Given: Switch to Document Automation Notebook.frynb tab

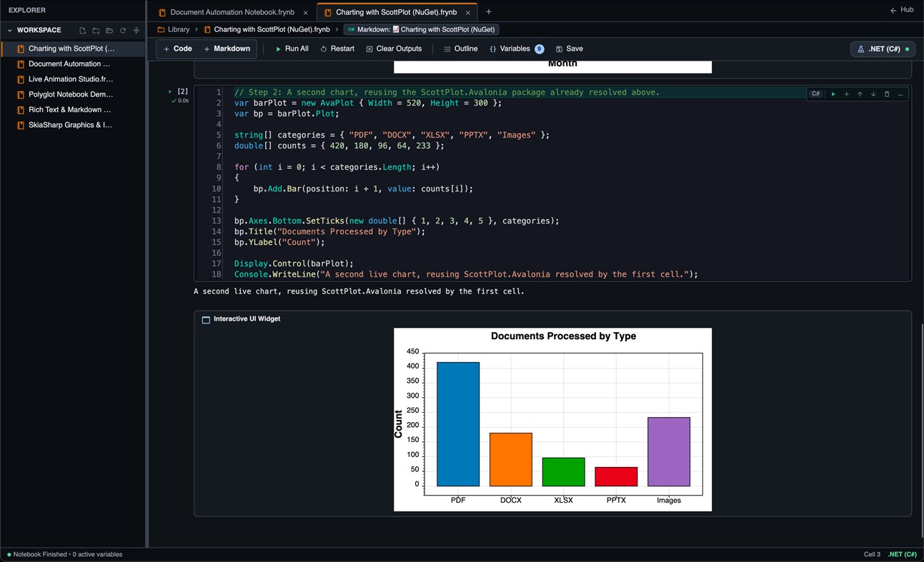Looking at the screenshot, I should (232, 12).
